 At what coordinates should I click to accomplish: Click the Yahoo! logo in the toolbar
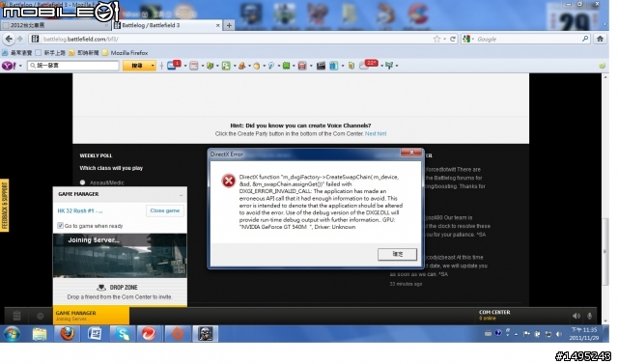[9, 66]
